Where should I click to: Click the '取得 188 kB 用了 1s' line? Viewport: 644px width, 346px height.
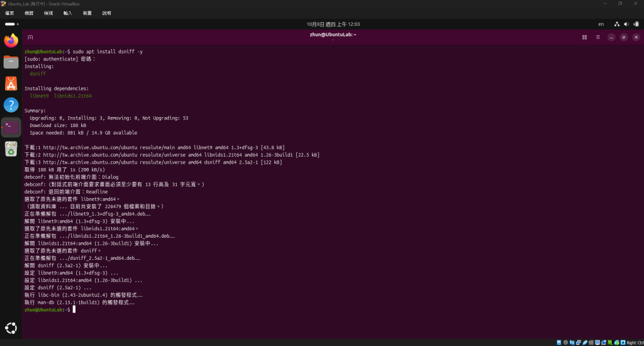click(x=65, y=170)
